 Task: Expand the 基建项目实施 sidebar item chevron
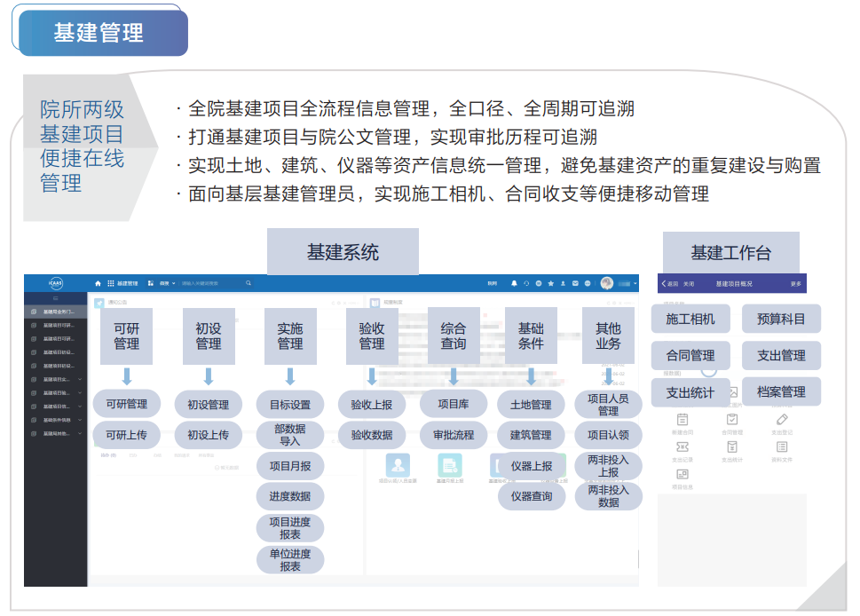click(80, 379)
